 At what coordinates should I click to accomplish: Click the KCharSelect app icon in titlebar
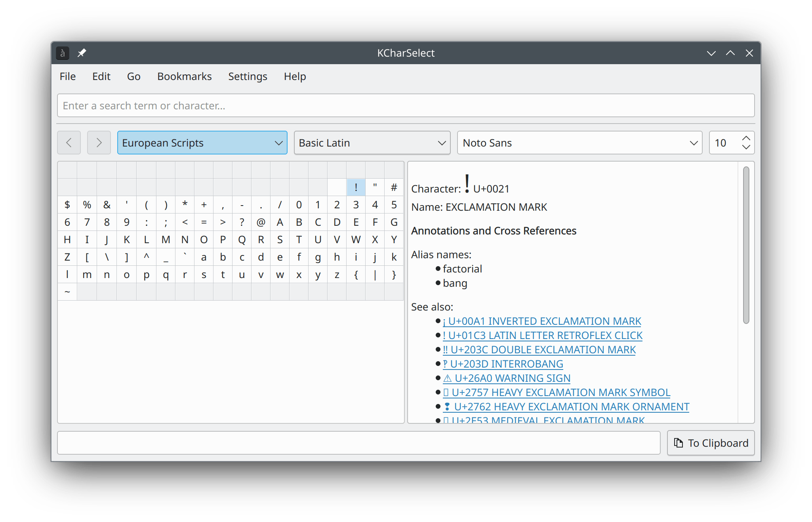pyautogui.click(x=63, y=53)
